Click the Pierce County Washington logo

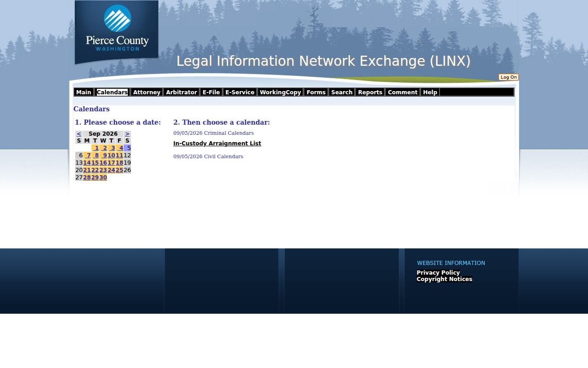click(x=117, y=32)
